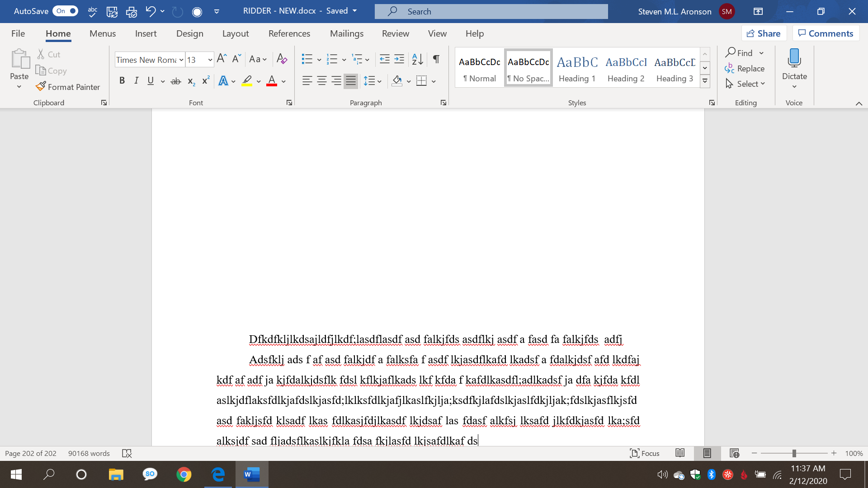This screenshot has height=488, width=868.
Task: Toggle Italic formatting
Action: (x=136, y=81)
